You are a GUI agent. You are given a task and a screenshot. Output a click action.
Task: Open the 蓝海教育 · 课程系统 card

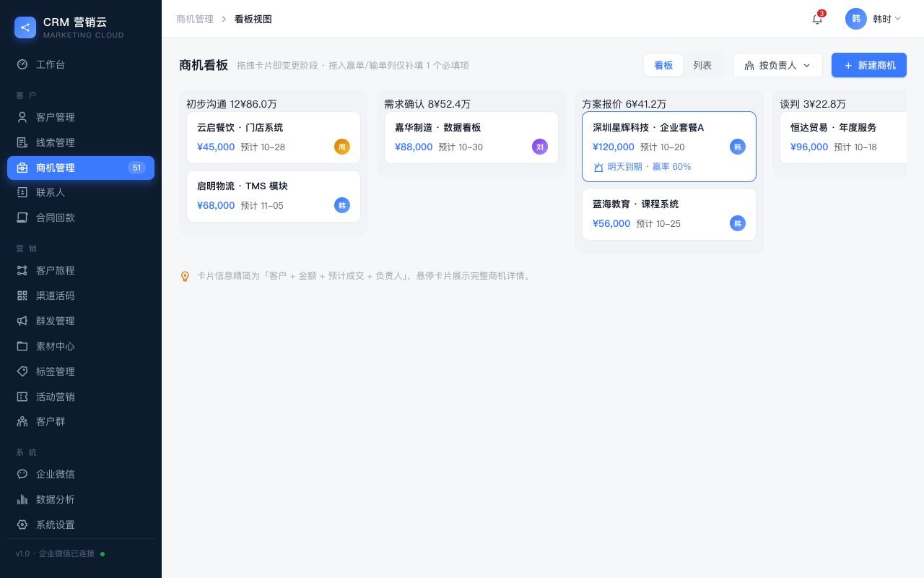[669, 214]
